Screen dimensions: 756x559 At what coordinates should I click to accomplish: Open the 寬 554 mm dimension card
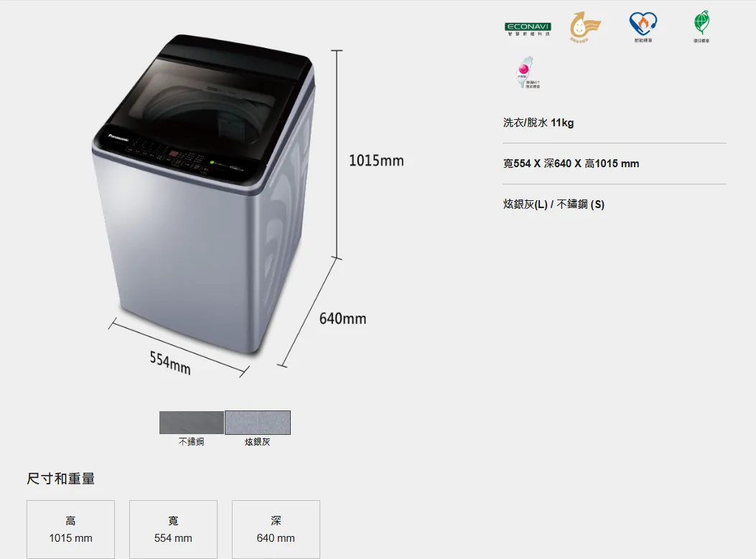[173, 529]
